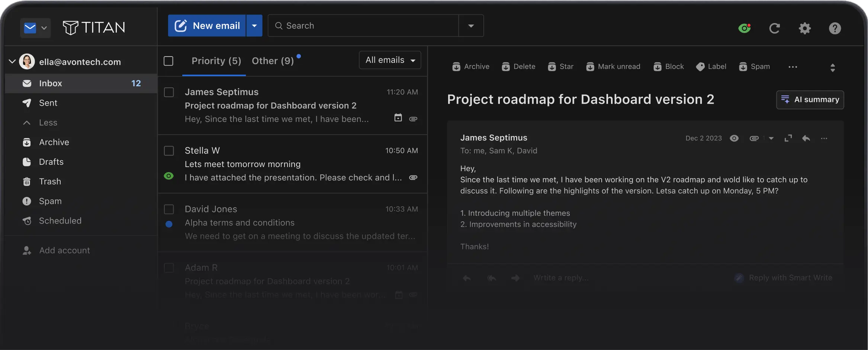Open the Inbox folder
The width and height of the screenshot is (868, 350).
click(x=81, y=83)
